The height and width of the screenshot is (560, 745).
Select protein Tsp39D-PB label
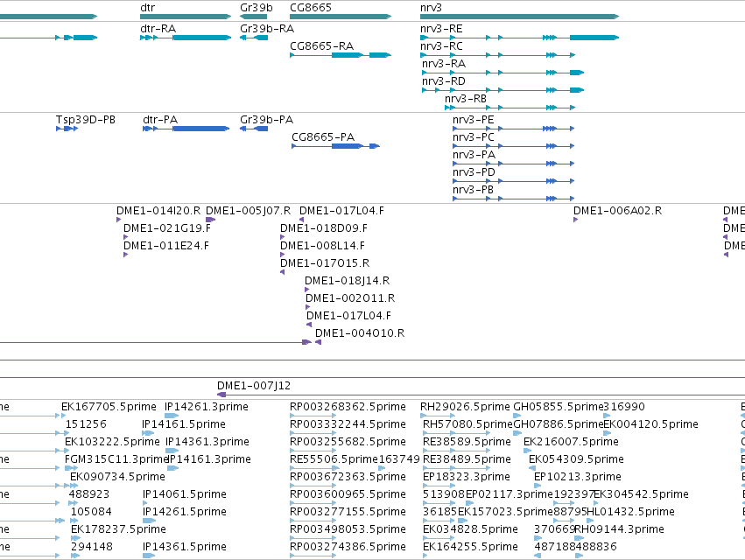pyautogui.click(x=86, y=120)
